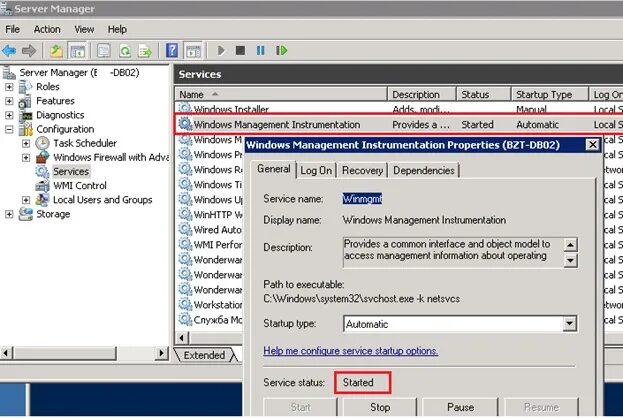The width and height of the screenshot is (623, 418).
Task: Click the Pause service button
Action: click(x=460, y=407)
